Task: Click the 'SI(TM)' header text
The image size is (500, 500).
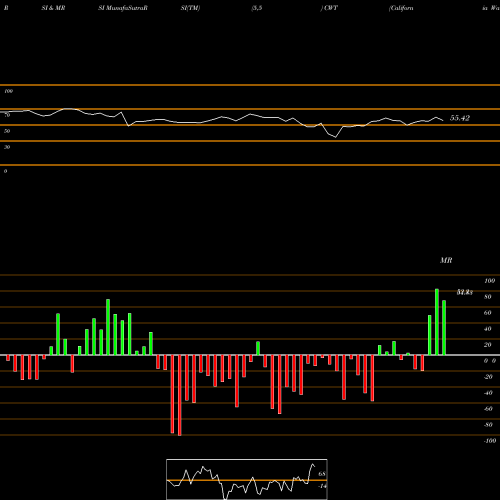Action: [190, 8]
